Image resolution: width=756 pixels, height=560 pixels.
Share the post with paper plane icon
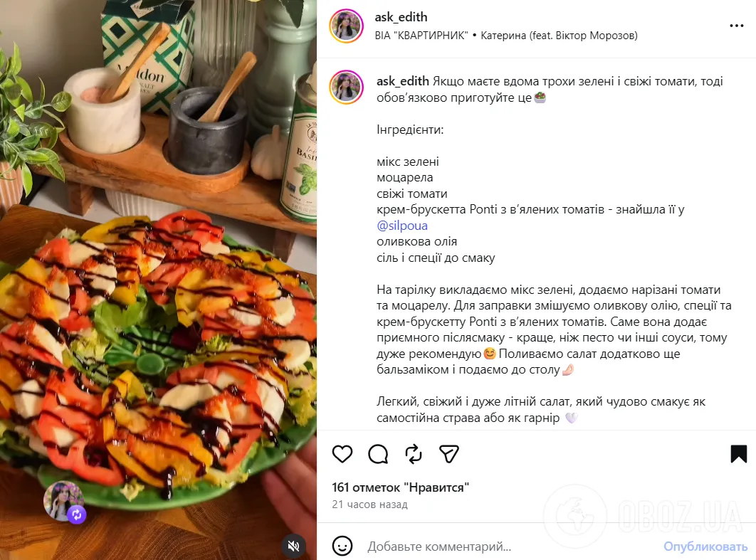point(449,454)
